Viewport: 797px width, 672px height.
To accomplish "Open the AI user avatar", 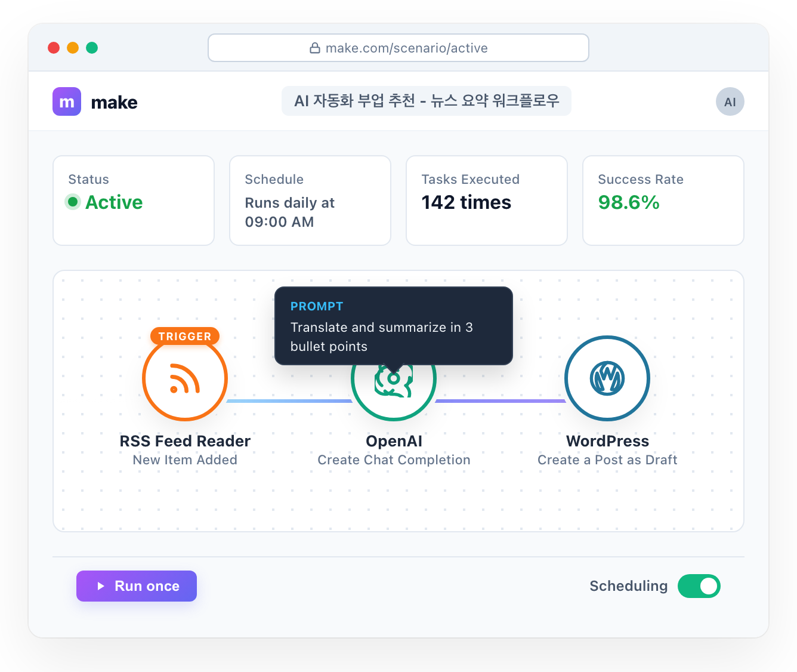I will click(730, 101).
